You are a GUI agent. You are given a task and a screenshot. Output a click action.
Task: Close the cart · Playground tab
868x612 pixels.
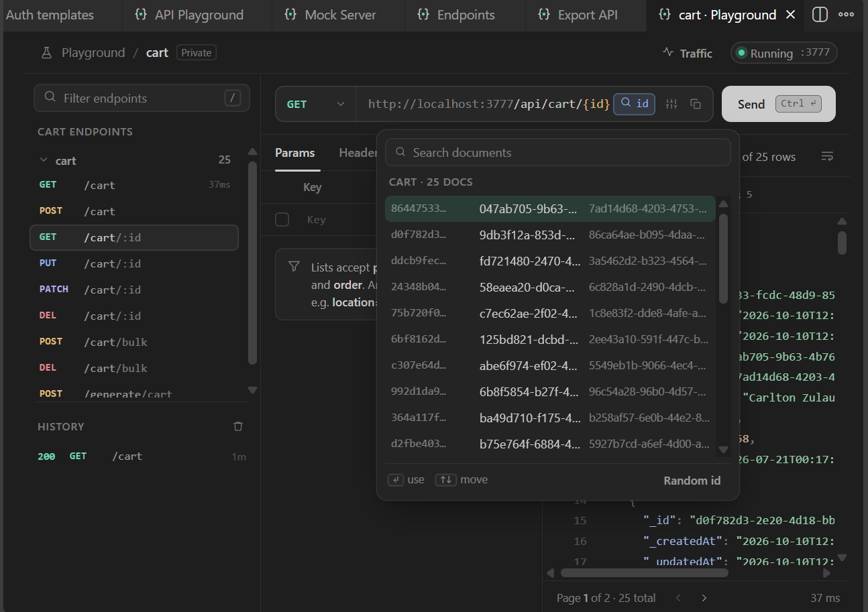click(790, 15)
